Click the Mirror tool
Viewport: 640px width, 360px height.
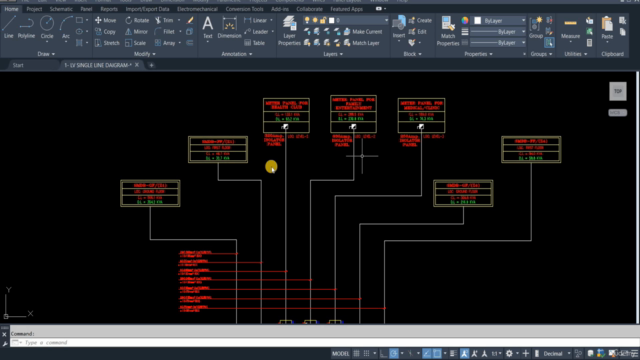[136, 31]
